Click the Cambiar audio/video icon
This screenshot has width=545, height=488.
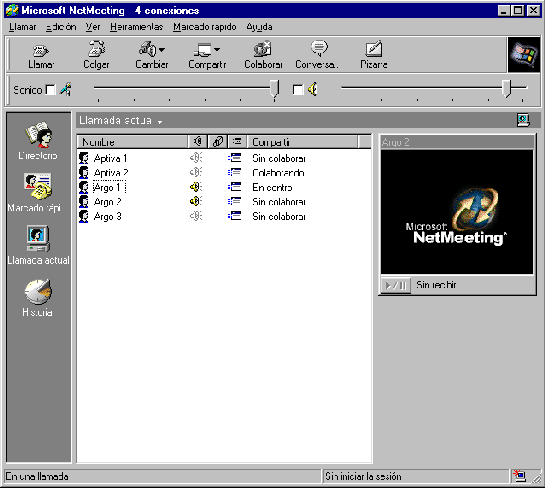click(148, 49)
